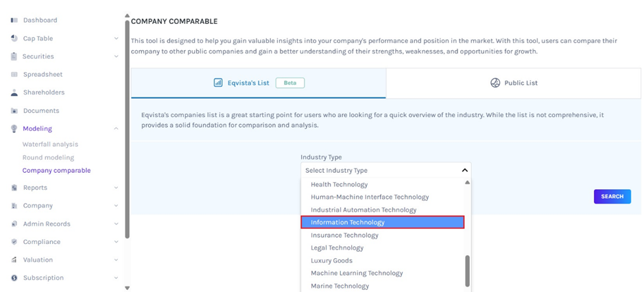
Task: Click the industry list scroll-up arrow
Action: tap(467, 182)
